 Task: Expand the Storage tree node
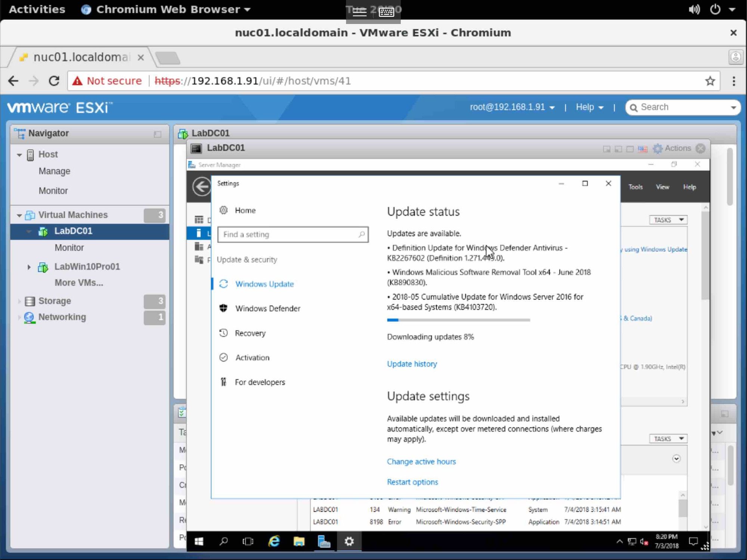[19, 301]
